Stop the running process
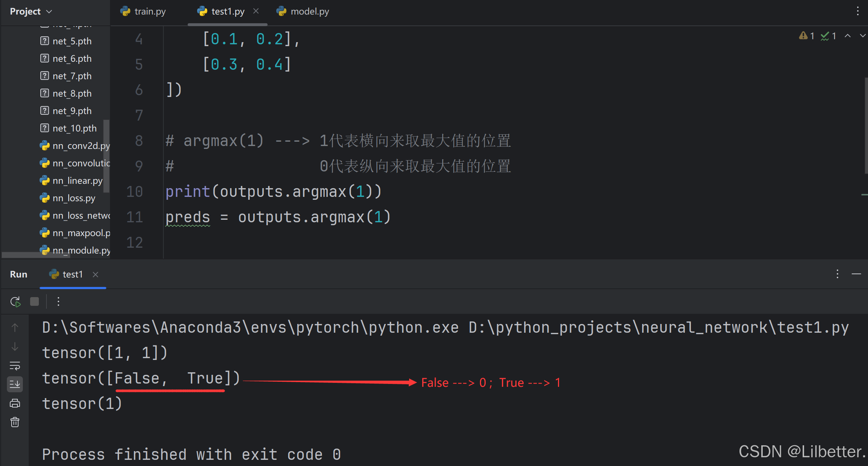The width and height of the screenshot is (868, 466). pos(34,301)
